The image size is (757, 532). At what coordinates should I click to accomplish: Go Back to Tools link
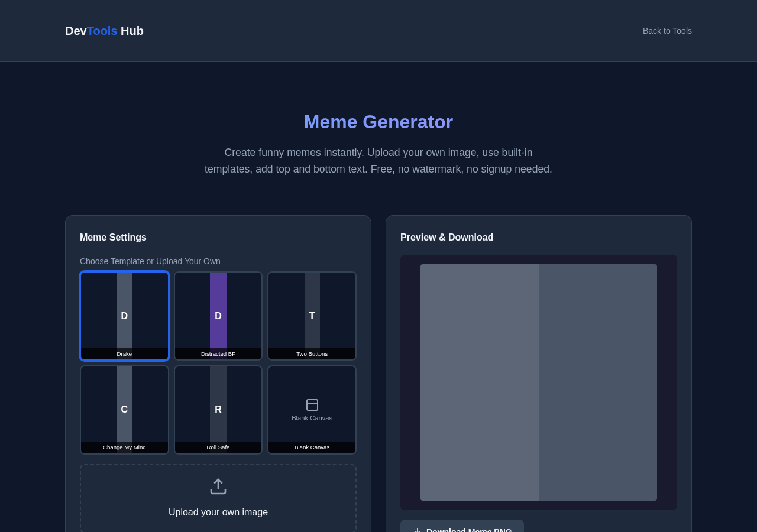click(667, 31)
